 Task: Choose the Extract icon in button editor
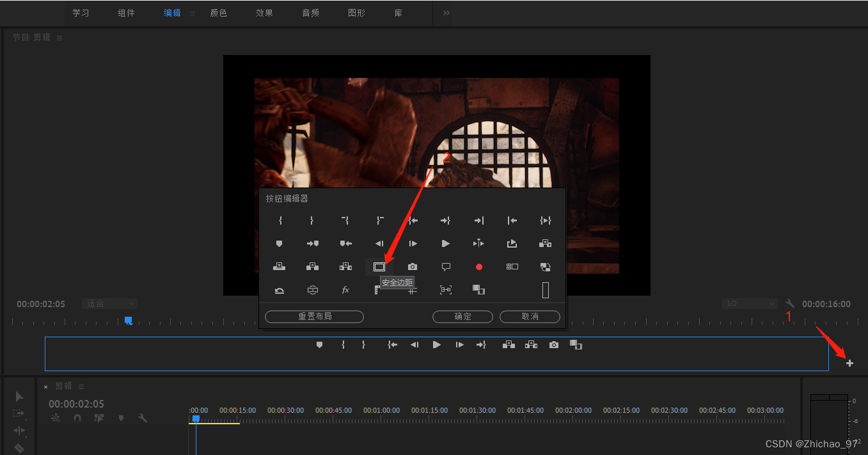[x=345, y=266]
